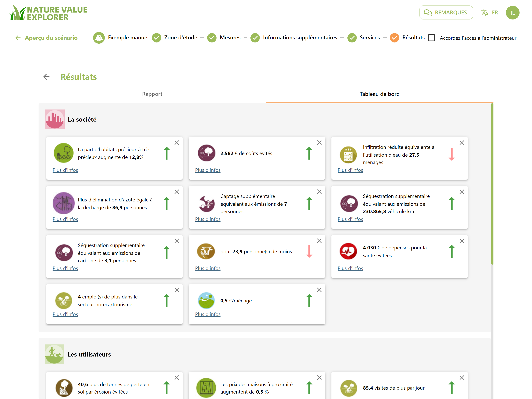Click the valuable habitats card icon

63,153
